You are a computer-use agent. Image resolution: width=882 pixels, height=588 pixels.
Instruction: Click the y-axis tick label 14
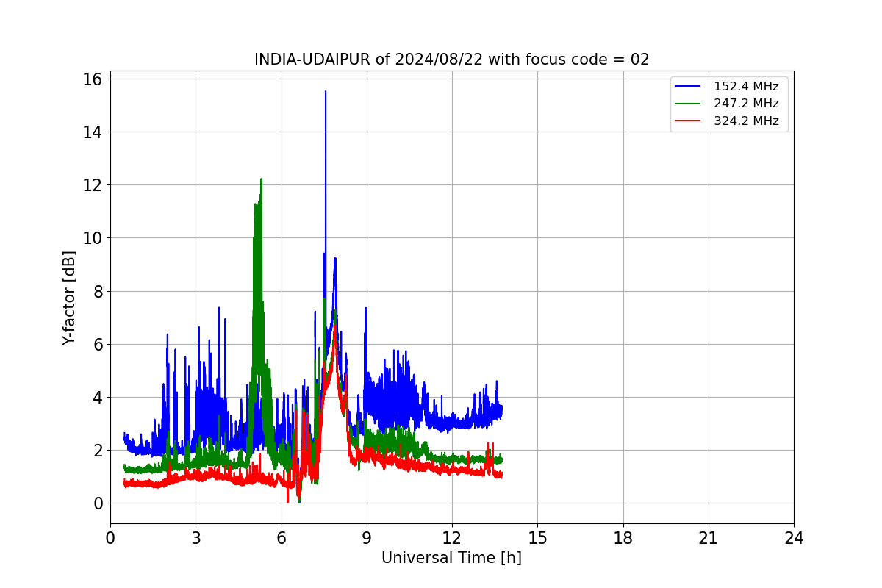(93, 132)
